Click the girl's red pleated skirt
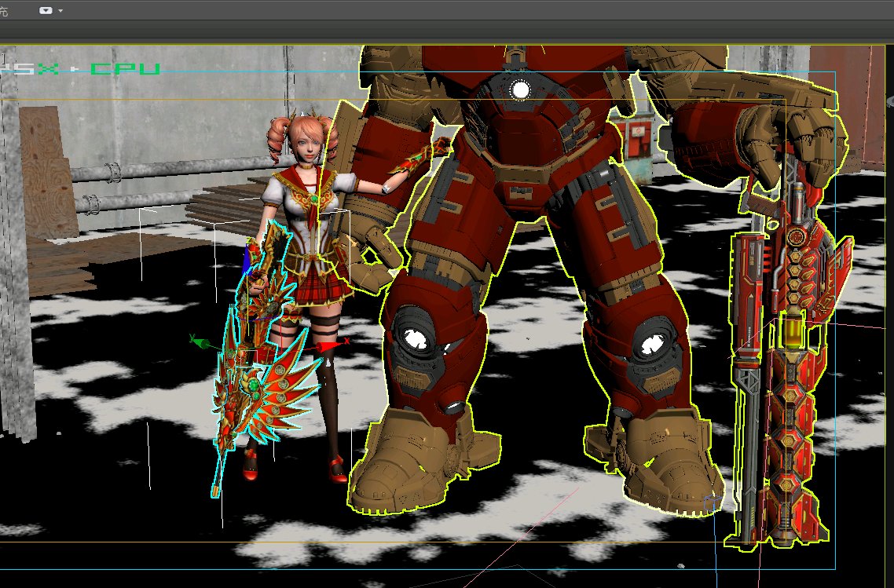This screenshot has width=894, height=588. coord(321,283)
